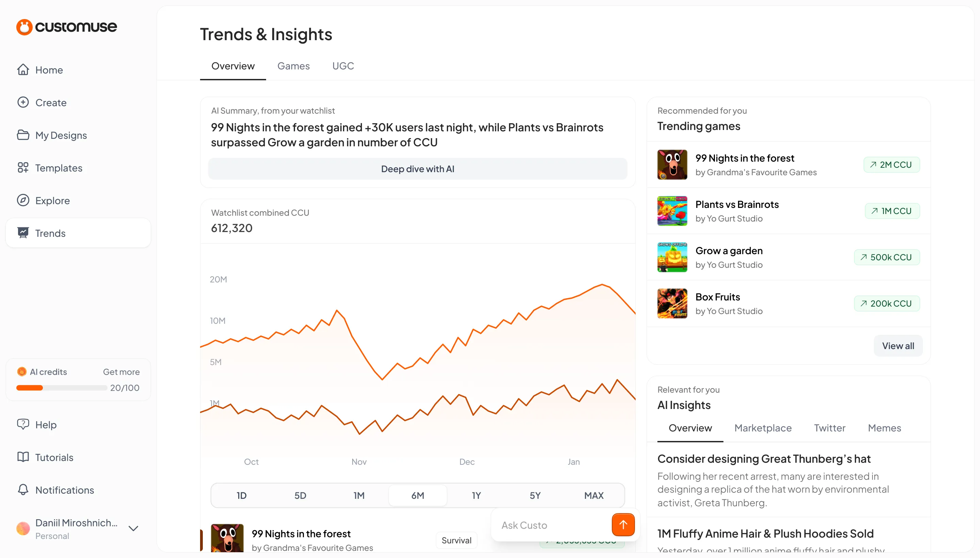Select the 1D time range
The width and height of the screenshot is (980, 558).
click(242, 495)
